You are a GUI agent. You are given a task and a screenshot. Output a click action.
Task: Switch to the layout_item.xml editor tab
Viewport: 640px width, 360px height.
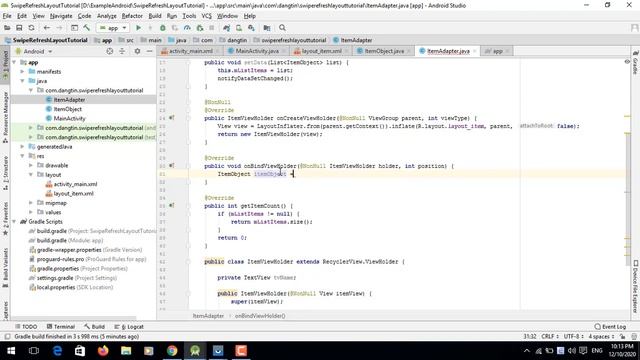(x=321, y=51)
